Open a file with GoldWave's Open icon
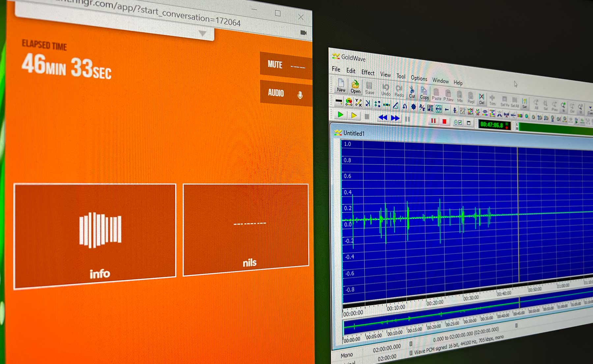The height and width of the screenshot is (364, 593). [x=355, y=87]
